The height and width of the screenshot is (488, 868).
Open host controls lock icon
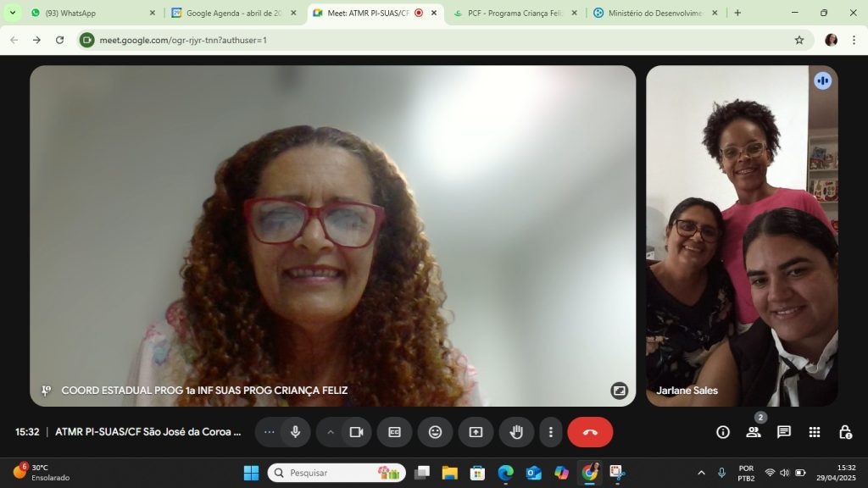click(845, 432)
